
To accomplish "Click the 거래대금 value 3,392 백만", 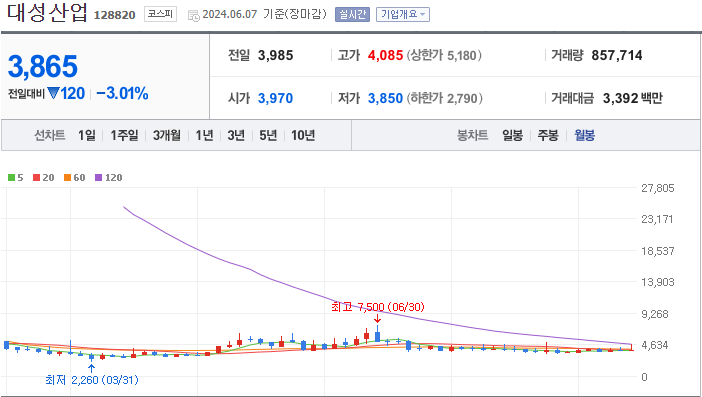I will coord(633,98).
